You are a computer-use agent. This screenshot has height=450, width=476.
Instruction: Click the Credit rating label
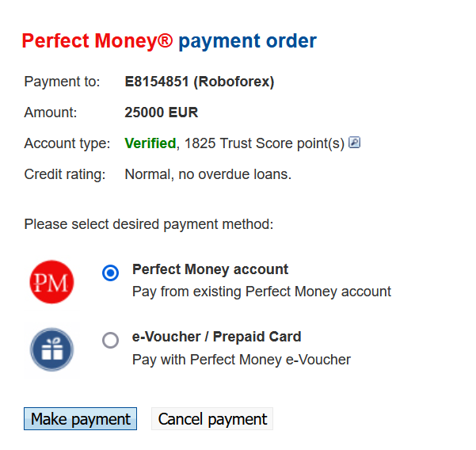click(65, 174)
